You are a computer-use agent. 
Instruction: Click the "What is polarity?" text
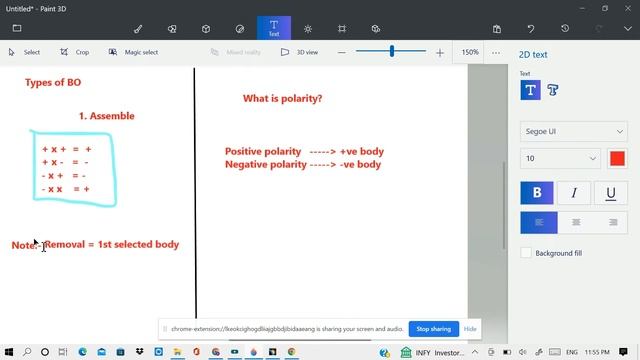(x=282, y=98)
